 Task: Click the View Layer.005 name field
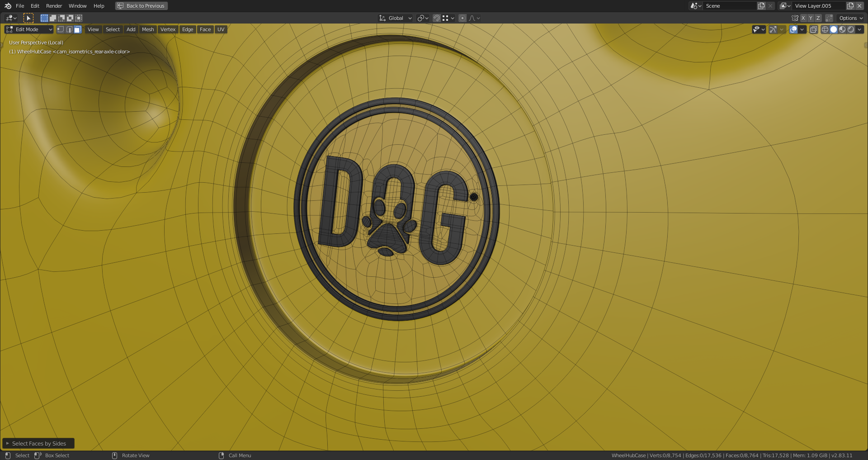(x=819, y=6)
